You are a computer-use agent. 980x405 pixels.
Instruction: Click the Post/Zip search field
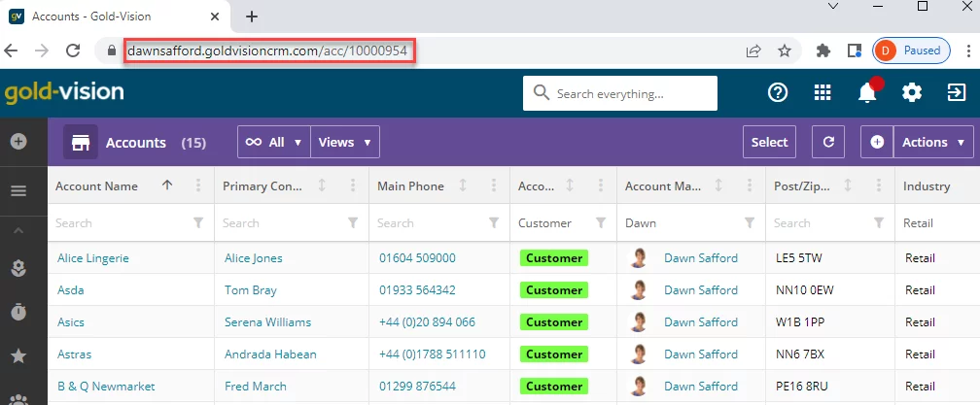coord(820,222)
